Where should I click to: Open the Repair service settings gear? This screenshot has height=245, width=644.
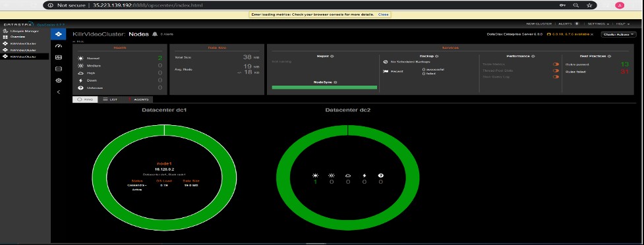point(332,56)
